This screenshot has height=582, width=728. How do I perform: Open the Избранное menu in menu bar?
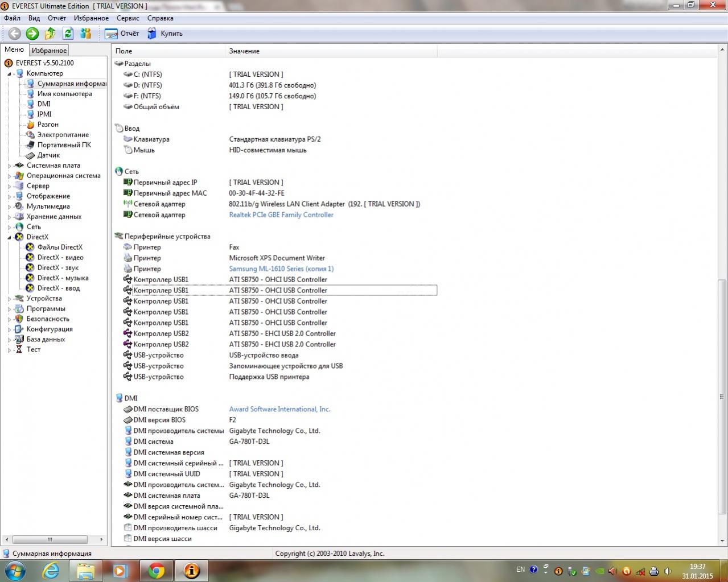pyautogui.click(x=91, y=18)
